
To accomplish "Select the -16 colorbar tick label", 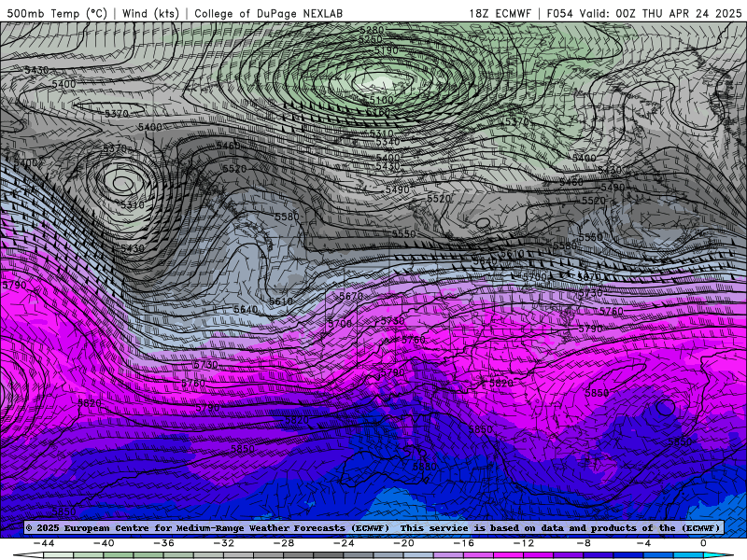I will pos(463,543).
